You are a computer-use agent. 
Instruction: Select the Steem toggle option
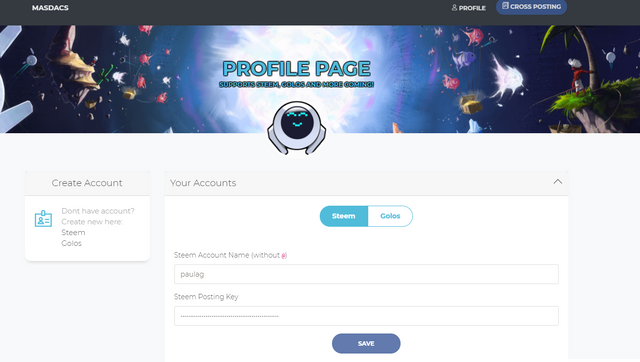pos(344,216)
